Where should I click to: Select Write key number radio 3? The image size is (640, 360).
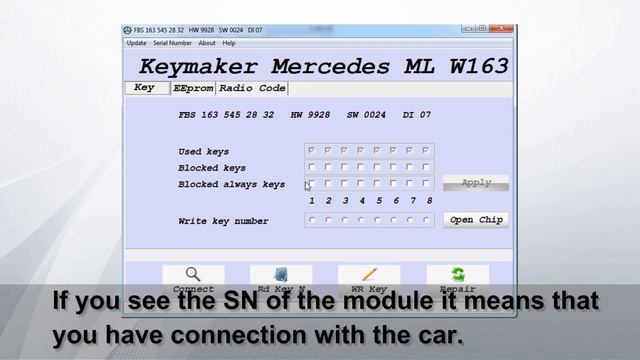click(344, 220)
